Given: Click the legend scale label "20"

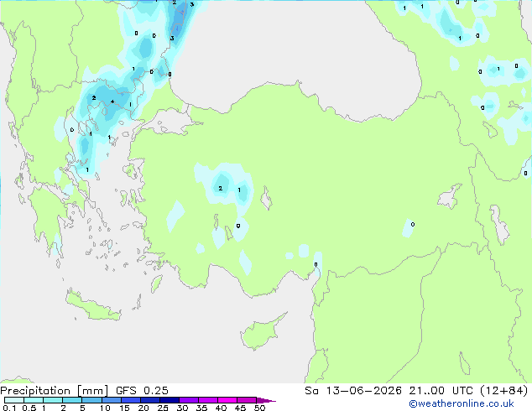Looking at the screenshot, I should [x=143, y=408].
